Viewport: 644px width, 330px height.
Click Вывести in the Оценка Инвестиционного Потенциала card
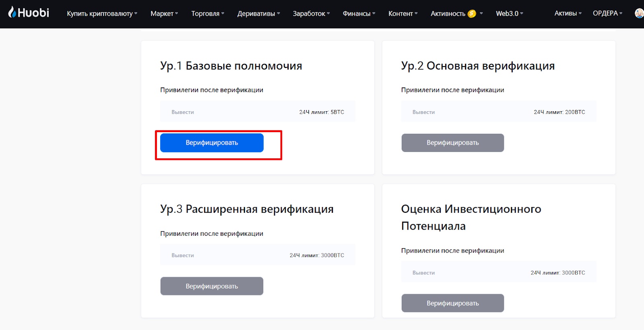coord(423,273)
